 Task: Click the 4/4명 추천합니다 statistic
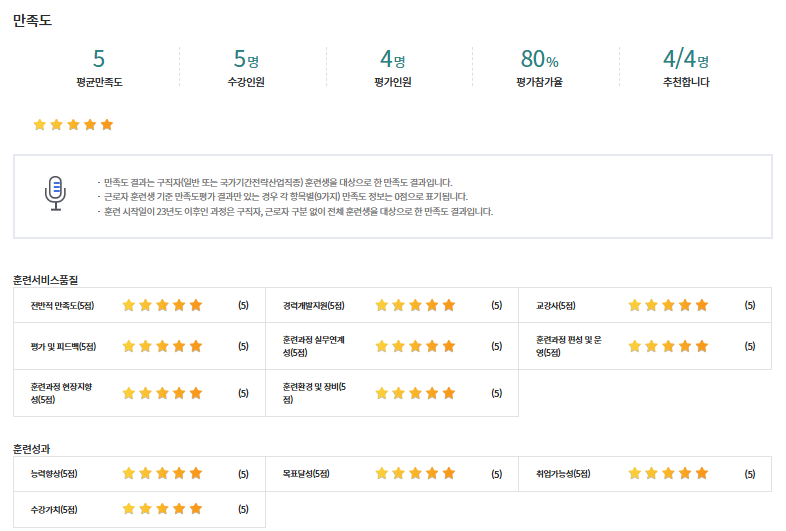(685, 59)
